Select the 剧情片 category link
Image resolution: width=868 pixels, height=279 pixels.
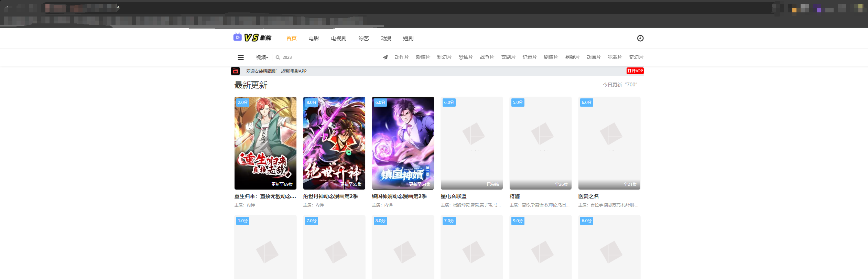tap(551, 57)
